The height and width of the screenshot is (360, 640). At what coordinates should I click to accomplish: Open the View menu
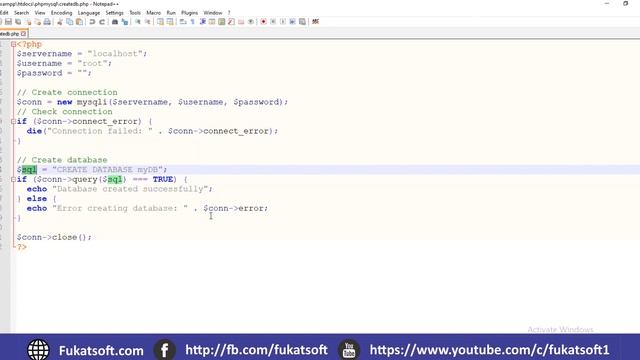(40, 13)
